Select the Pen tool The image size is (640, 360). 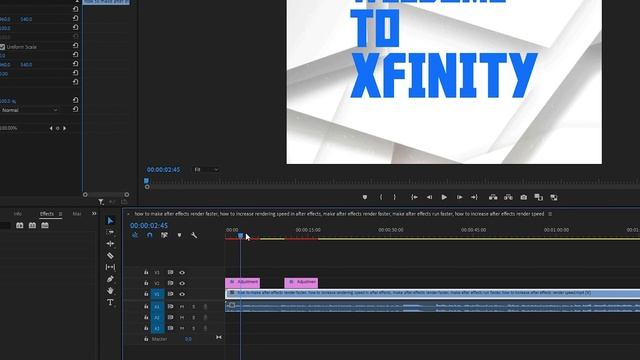(110, 279)
